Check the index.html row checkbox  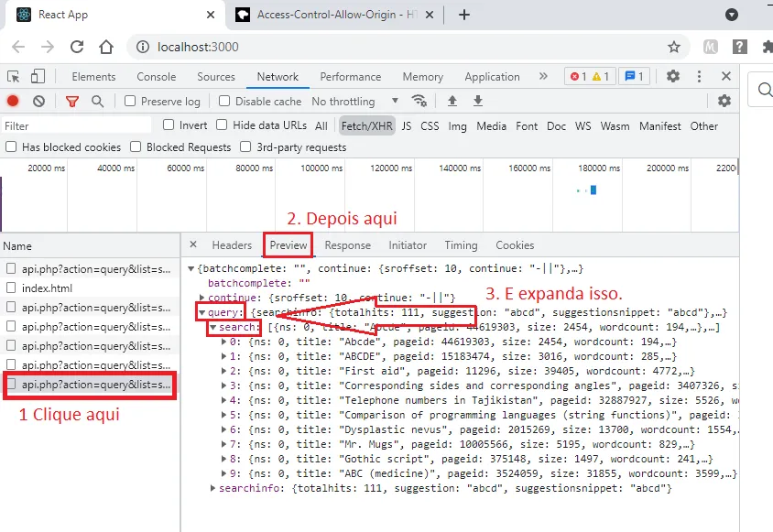[x=11, y=288]
